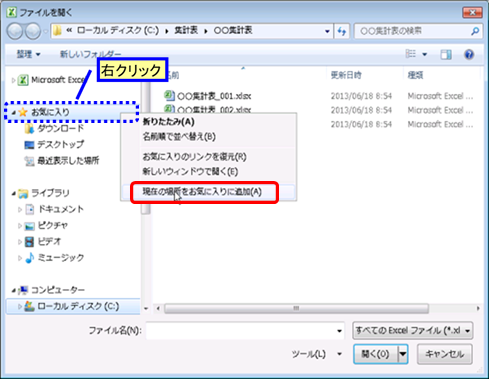This screenshot has width=489, height=379.
Task: Click the Microsoft Excel icon in navigation tree
Action: [x=23, y=80]
